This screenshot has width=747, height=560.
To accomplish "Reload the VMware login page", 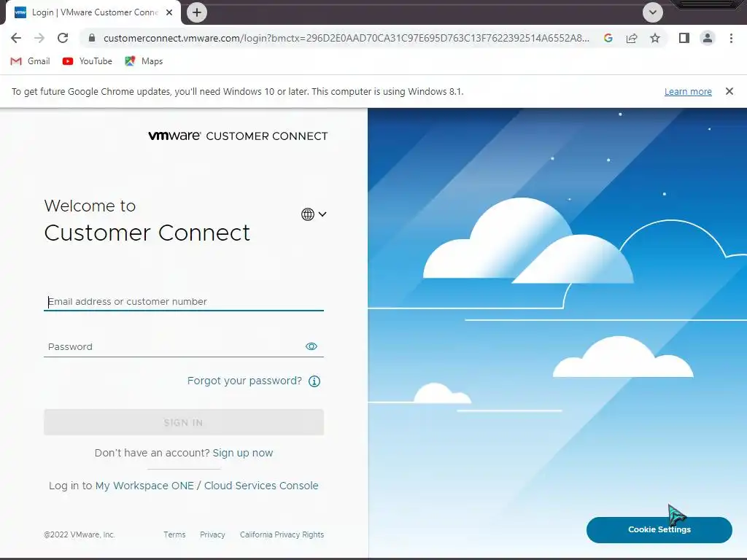I will (63, 38).
